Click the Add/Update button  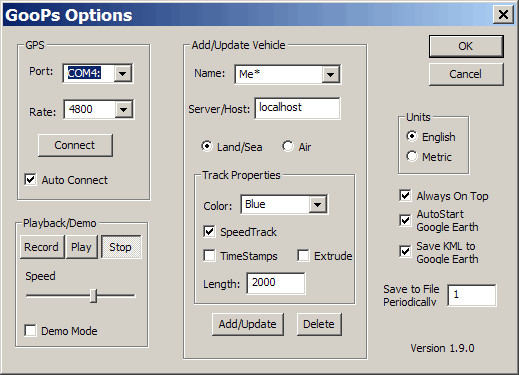click(x=248, y=324)
